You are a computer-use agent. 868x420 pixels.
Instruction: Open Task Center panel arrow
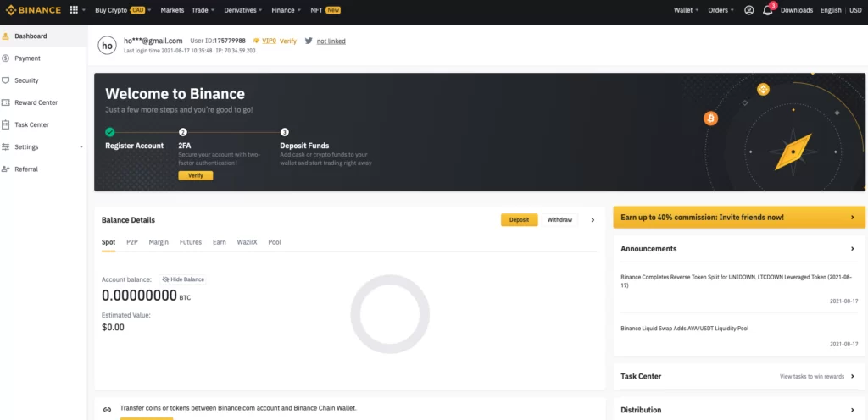(x=853, y=376)
